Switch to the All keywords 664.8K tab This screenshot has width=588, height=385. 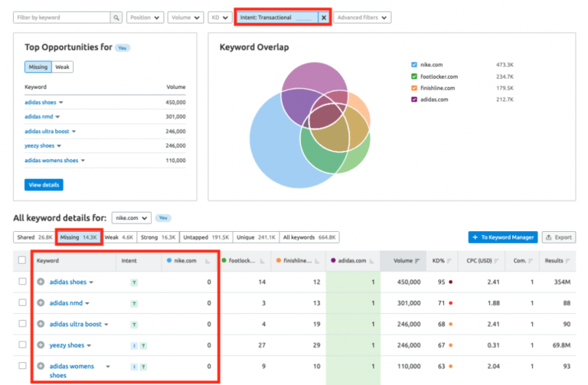[309, 237]
